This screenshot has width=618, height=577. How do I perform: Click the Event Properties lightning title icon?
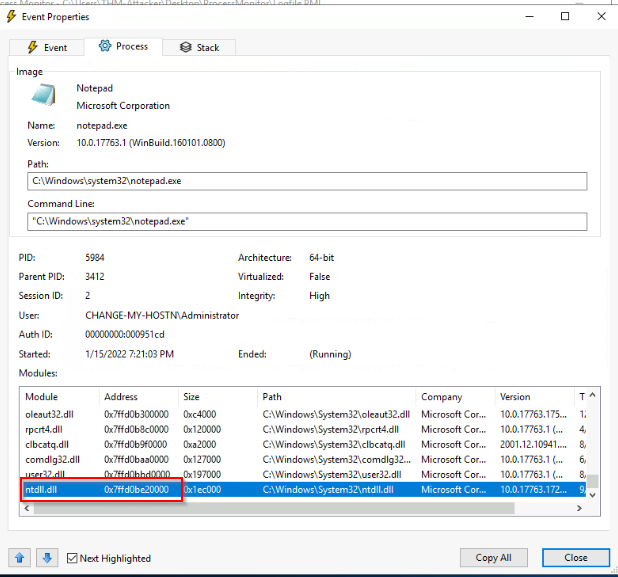(11, 17)
